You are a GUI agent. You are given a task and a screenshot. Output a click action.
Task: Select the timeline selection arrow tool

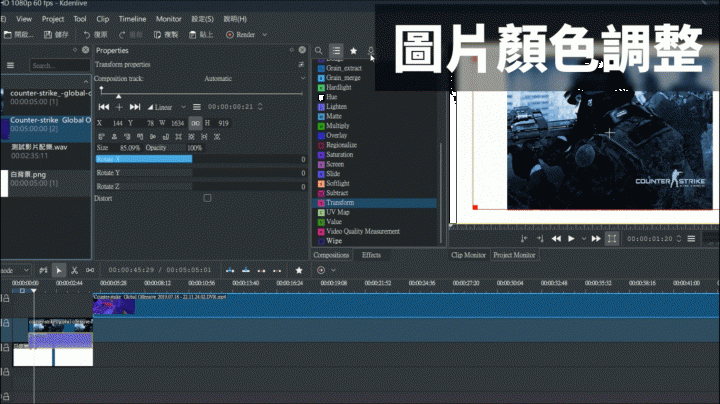[x=58, y=270]
